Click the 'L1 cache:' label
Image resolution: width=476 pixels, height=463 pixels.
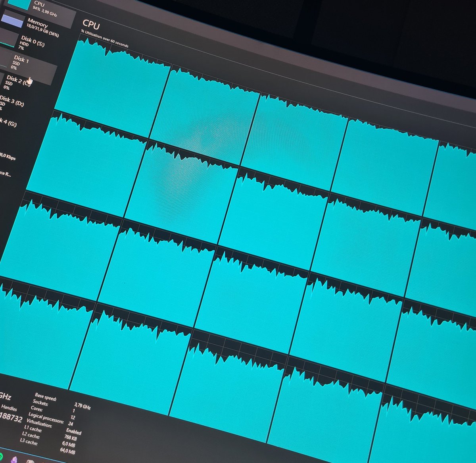pyautogui.click(x=33, y=429)
